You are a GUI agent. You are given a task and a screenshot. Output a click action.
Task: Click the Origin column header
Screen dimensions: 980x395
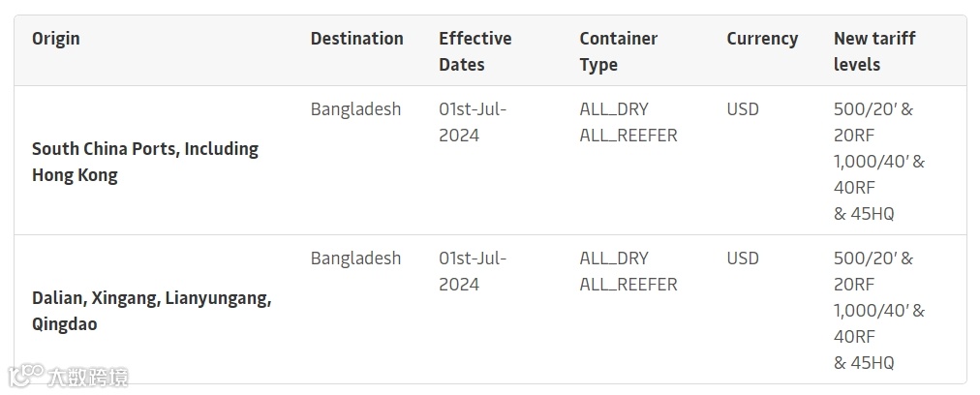click(x=56, y=39)
